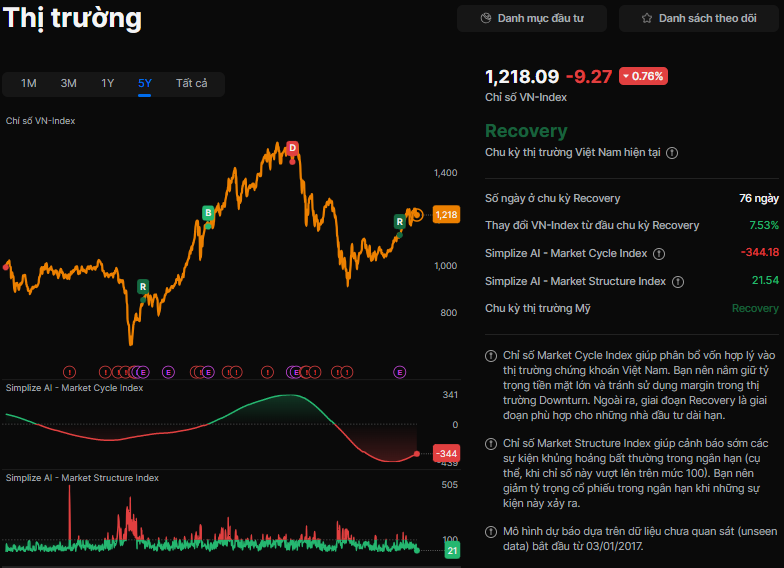
Task: Click the green 21 Market Structure value tag
Action: click(x=452, y=551)
